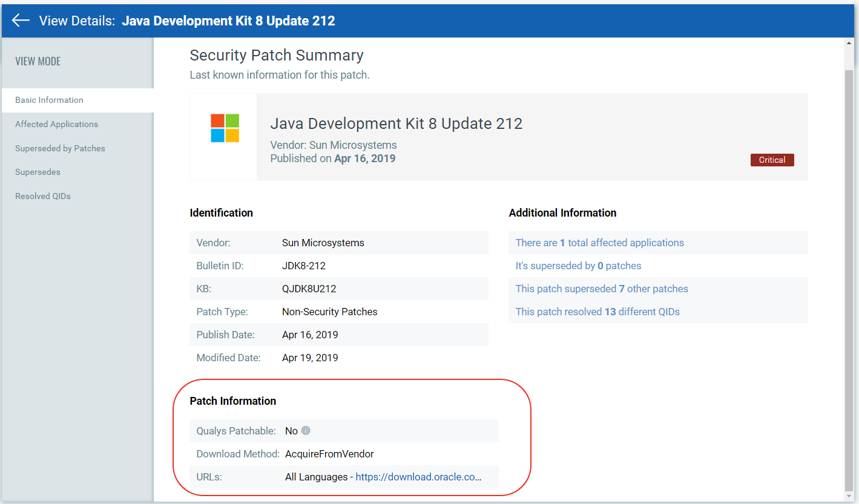Select the KB value QJDK8U212
Viewport: 859px width, 504px height.
point(309,289)
